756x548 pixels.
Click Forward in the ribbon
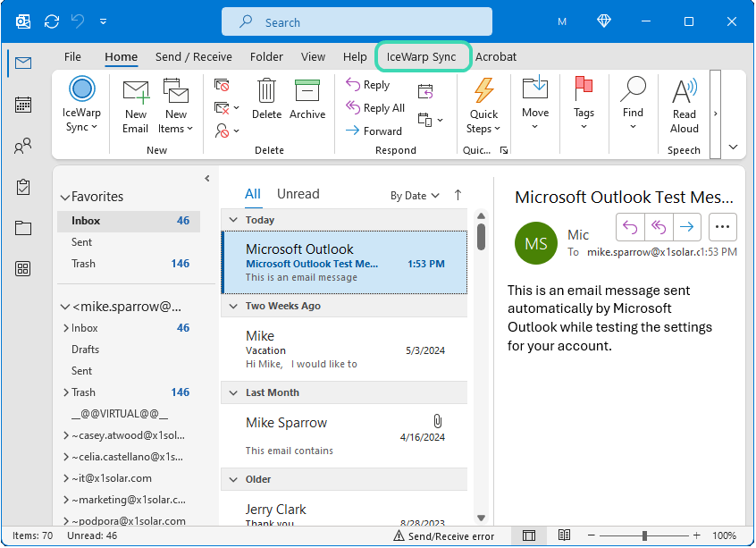tap(374, 131)
